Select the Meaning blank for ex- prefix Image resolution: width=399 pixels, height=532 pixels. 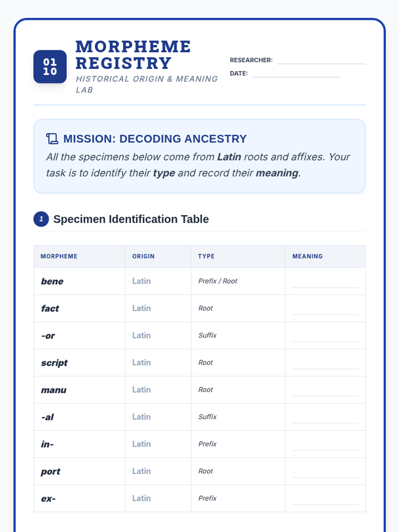[325, 499]
